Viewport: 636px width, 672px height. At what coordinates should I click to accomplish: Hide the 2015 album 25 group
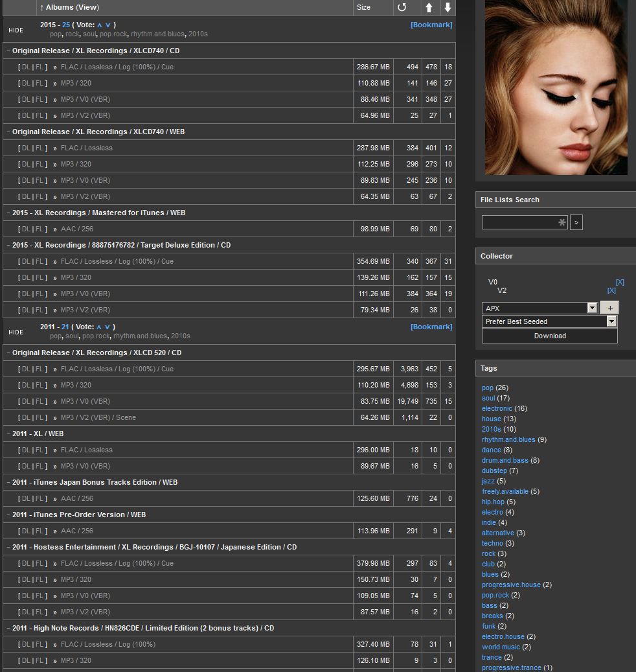coord(16,30)
